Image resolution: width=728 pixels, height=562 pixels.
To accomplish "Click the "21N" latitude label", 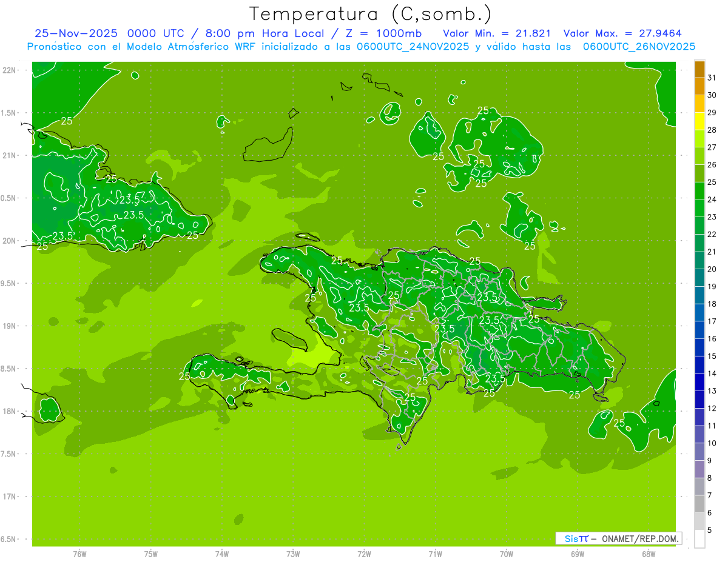I will pyautogui.click(x=9, y=155).
